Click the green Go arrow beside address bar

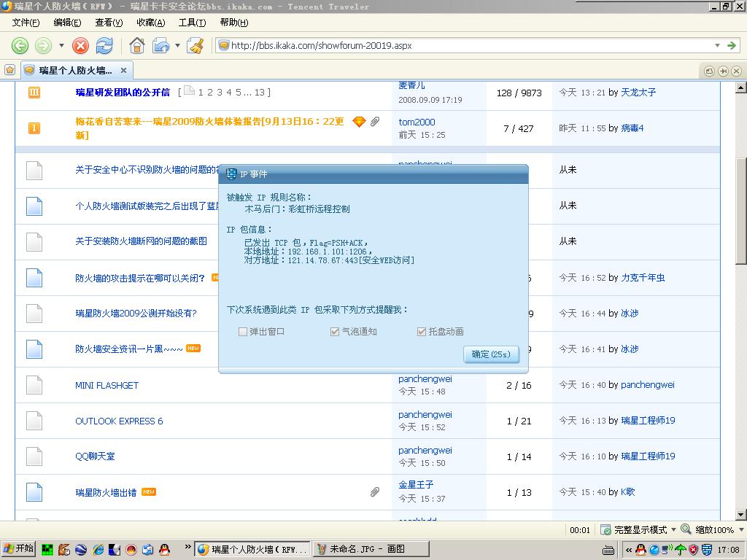pos(732,45)
